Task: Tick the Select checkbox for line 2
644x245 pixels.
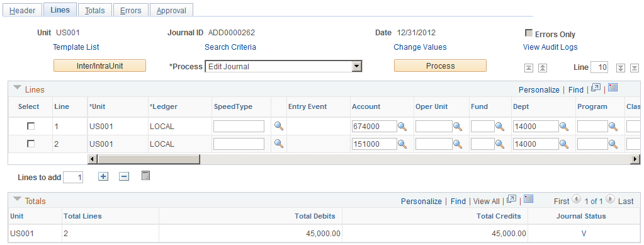Action: point(31,144)
